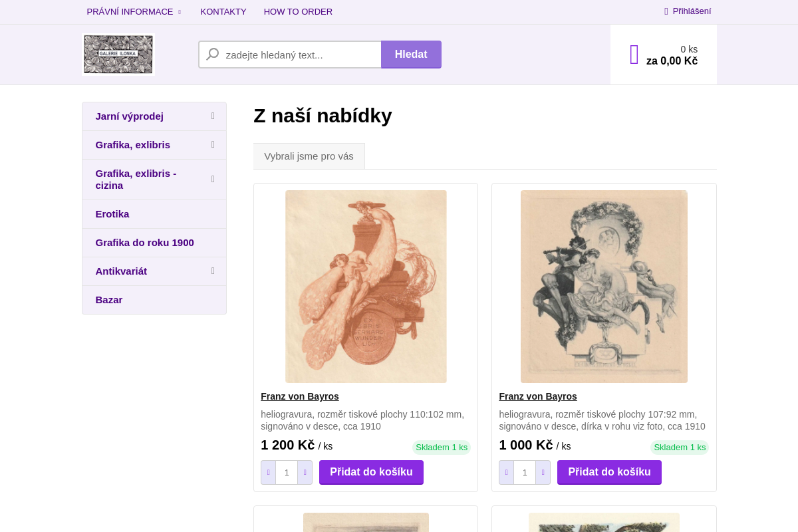The image size is (798, 532).
Task: Expand the Jarní výprodej category
Action: 213,116
